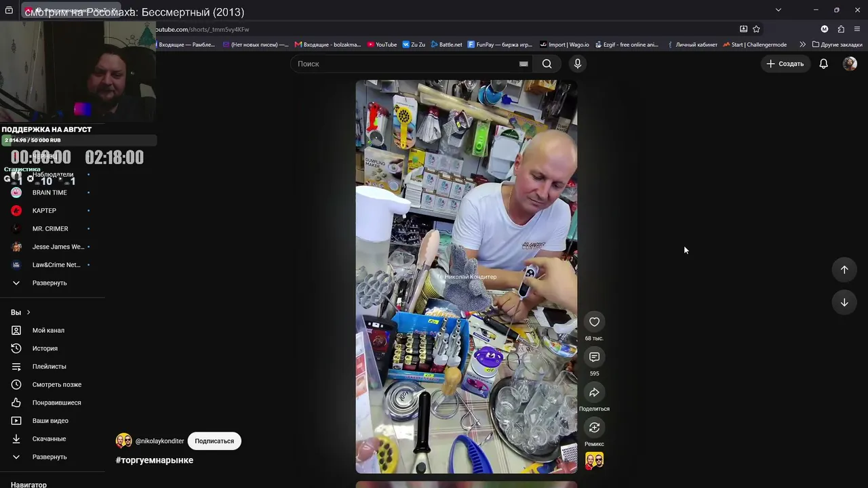The image size is (868, 488).
Task: Open the Плейлисты playlists icon
Action: (16, 367)
